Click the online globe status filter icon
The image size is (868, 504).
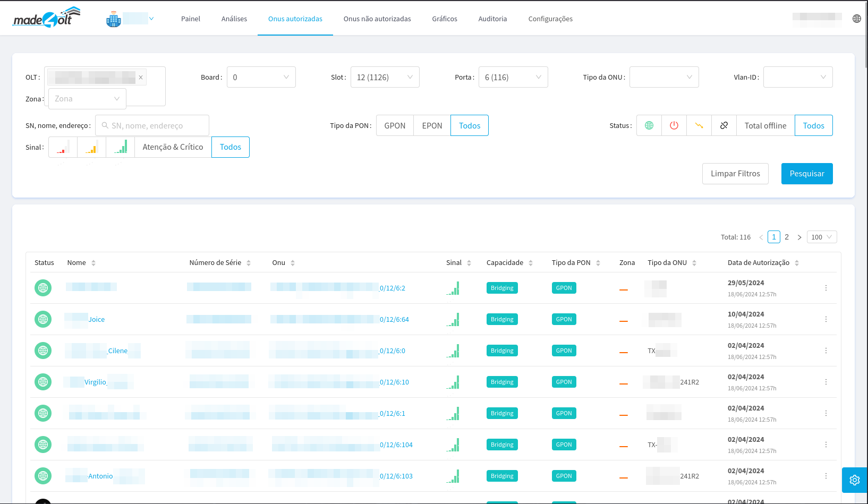tap(649, 125)
